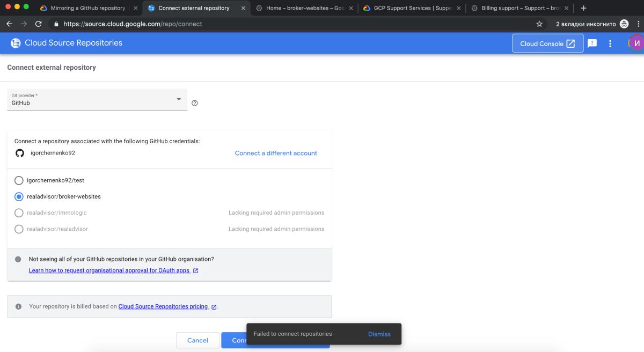Open Cloud Console button
Viewport: 644px width, 352px height.
pos(548,43)
